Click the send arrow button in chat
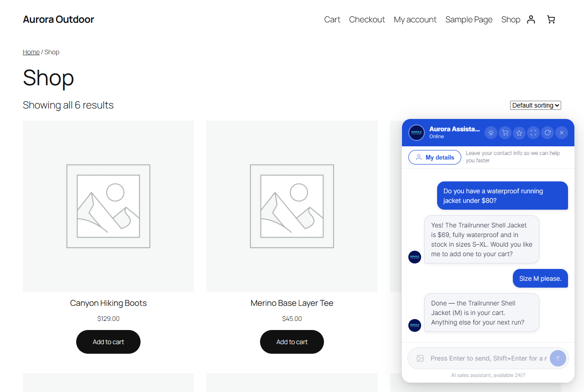This screenshot has height=392, width=584. click(558, 358)
